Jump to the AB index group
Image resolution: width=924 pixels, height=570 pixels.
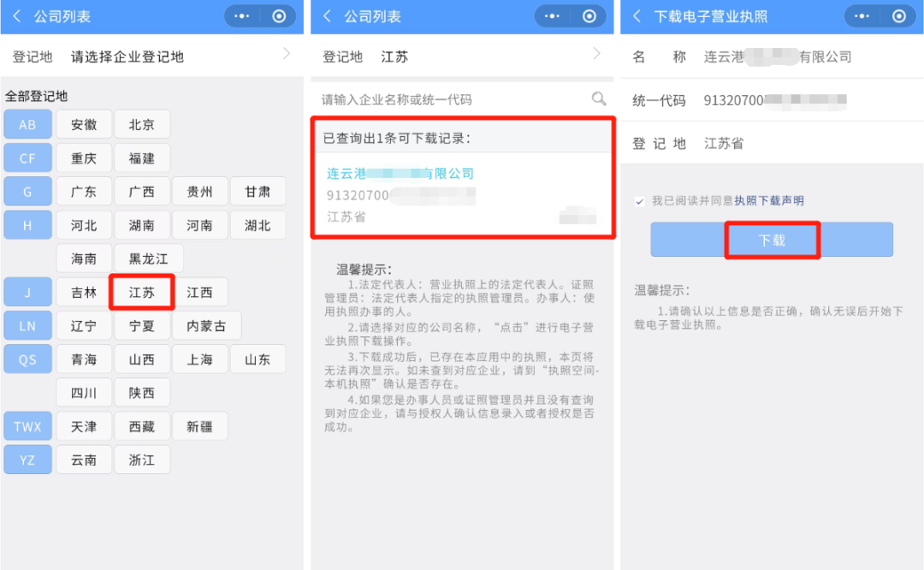[27, 125]
